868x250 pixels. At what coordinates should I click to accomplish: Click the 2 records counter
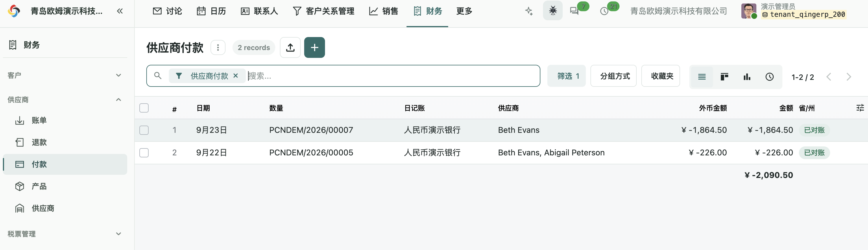pyautogui.click(x=254, y=47)
